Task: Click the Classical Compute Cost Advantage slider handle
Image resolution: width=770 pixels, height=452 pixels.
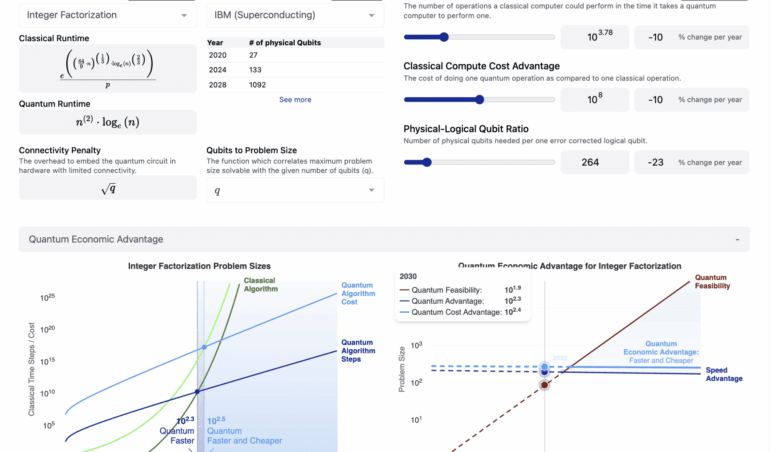Action: [x=479, y=100]
